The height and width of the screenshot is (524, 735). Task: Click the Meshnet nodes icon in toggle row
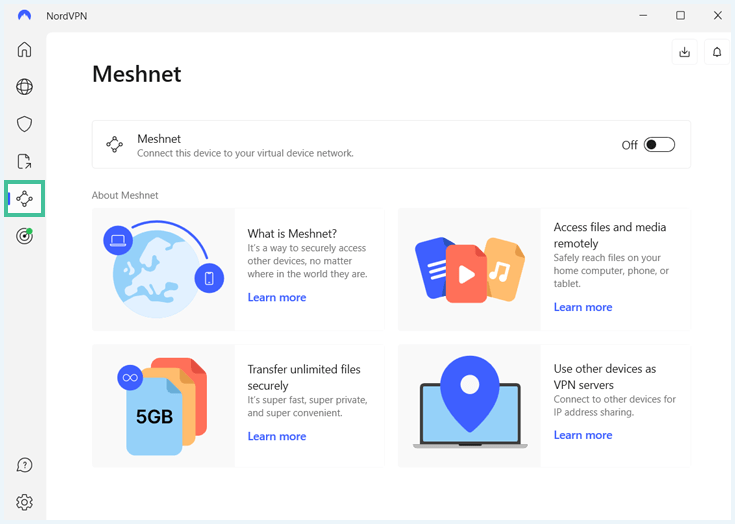point(114,144)
